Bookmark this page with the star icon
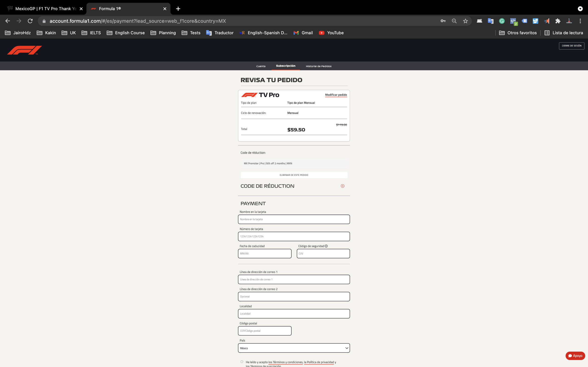 465,21
